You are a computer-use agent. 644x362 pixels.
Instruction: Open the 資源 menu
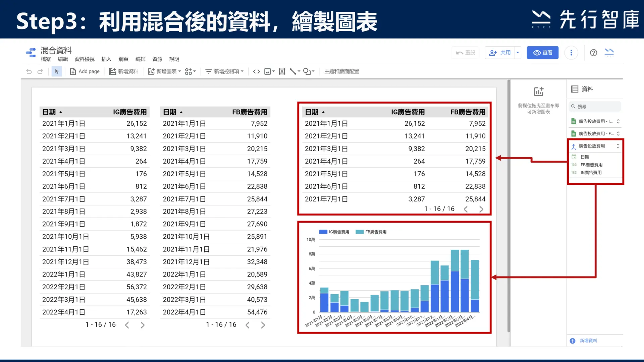click(157, 59)
